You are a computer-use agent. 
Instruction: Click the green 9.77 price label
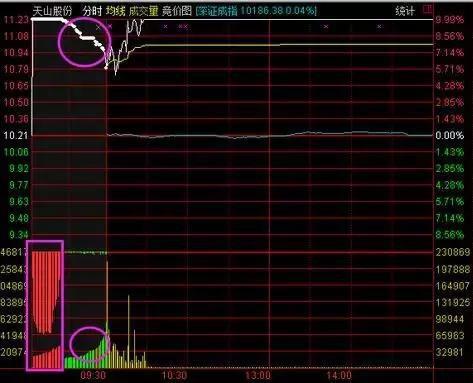[19, 185]
